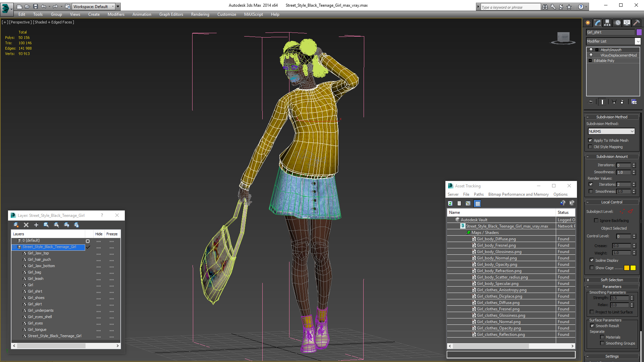Collapse the Subdivision Amount rollout
The image size is (644, 362).
tap(611, 157)
